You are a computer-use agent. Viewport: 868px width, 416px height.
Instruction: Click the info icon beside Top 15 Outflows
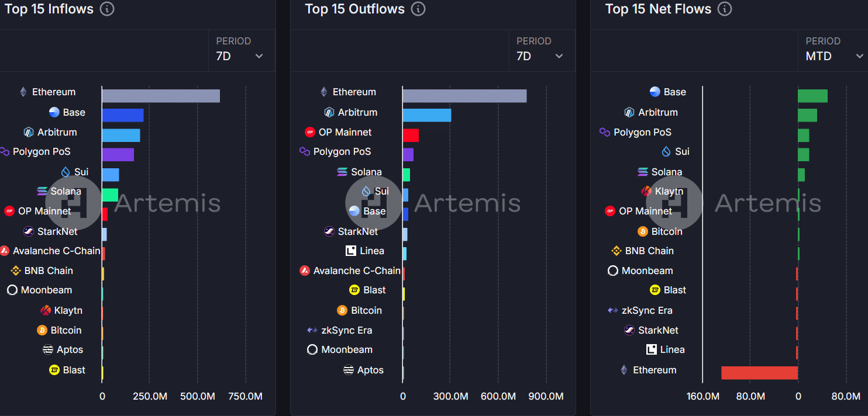pyautogui.click(x=418, y=9)
